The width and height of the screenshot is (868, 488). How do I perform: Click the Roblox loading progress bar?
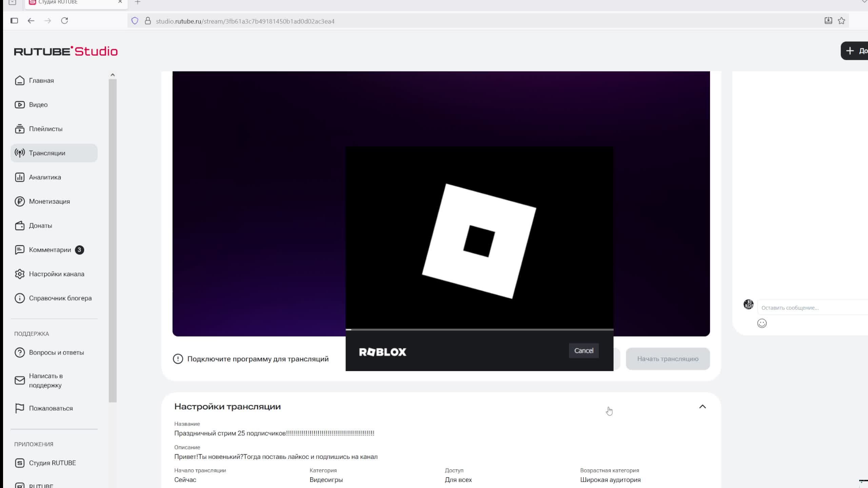click(479, 329)
